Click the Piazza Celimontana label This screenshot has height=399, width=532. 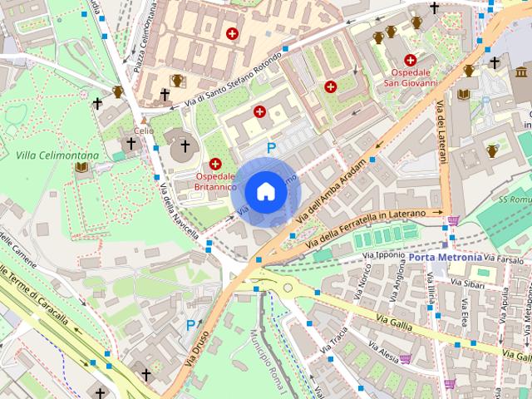pos(145,37)
